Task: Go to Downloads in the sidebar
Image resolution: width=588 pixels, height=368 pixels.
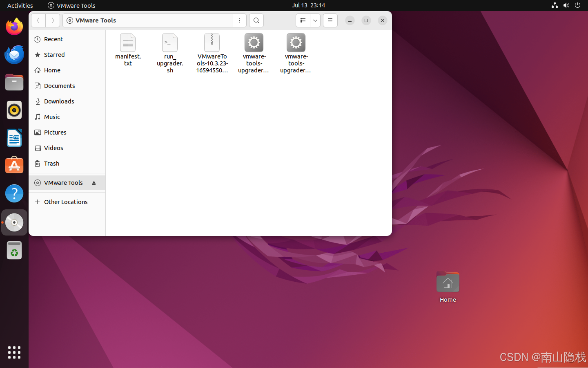Action: (x=59, y=101)
